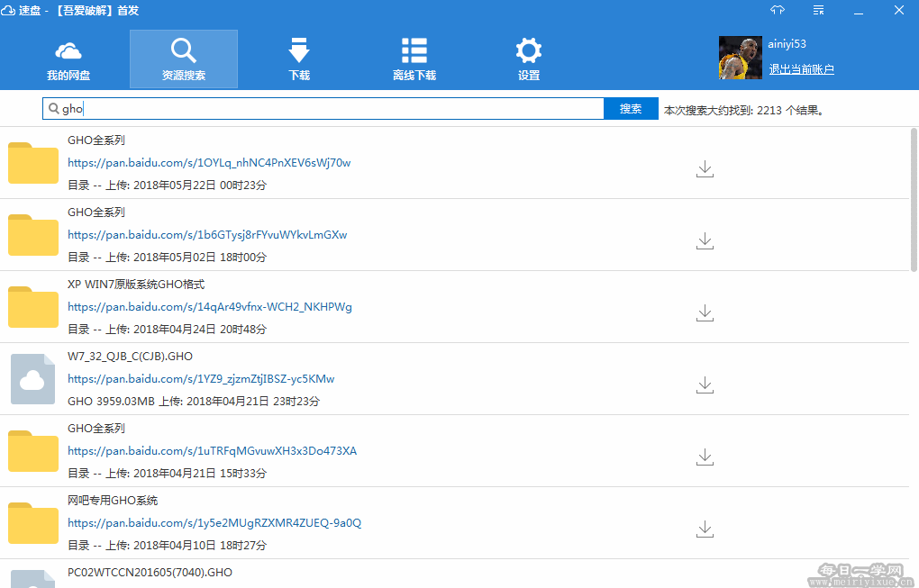
Task: Select the GHO全系列 title uploaded 2018年04月21日 15时33分
Action: coord(96,429)
